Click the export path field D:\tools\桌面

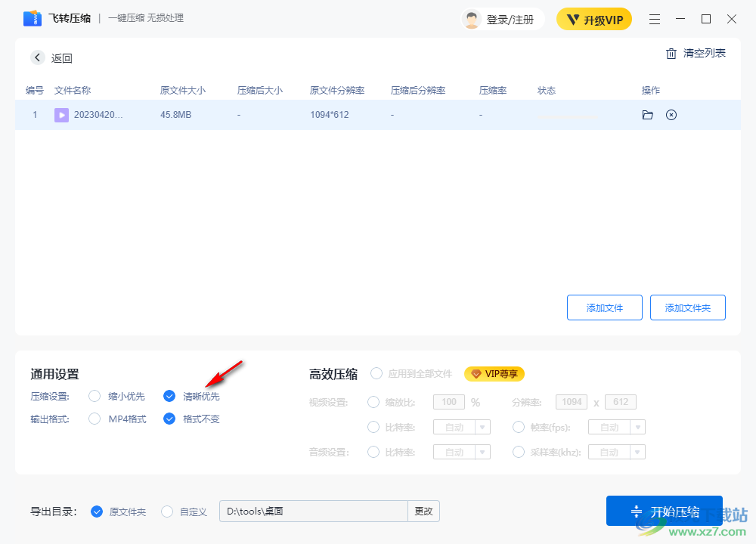point(314,512)
